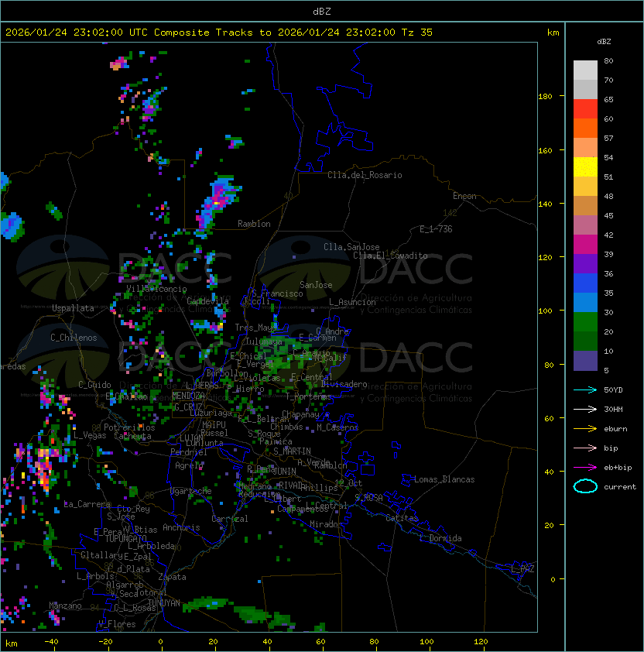This screenshot has width=644, height=652.
Task: Pick the light blue 30-35 dBZ swatch
Action: (x=585, y=302)
